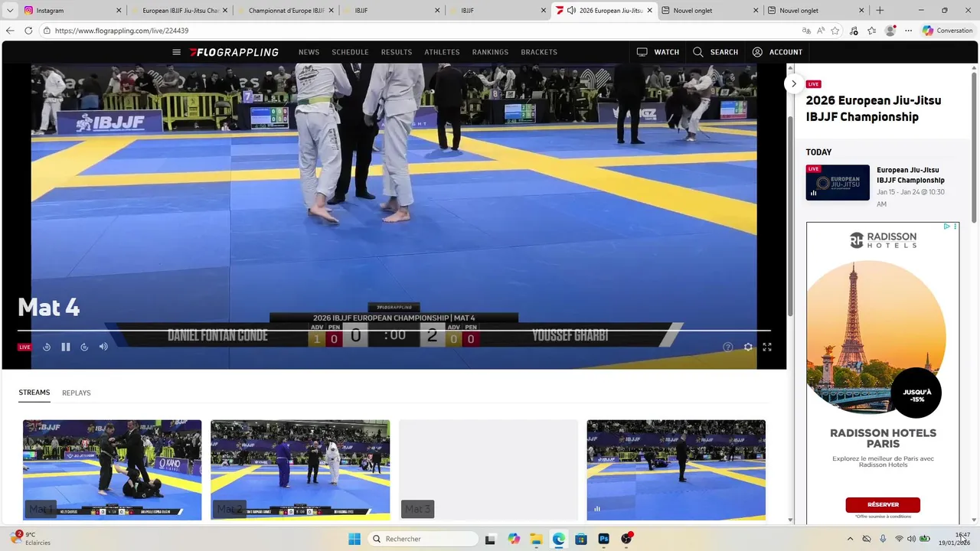
Task: Open the SCHEDULE menu item
Action: (350, 52)
